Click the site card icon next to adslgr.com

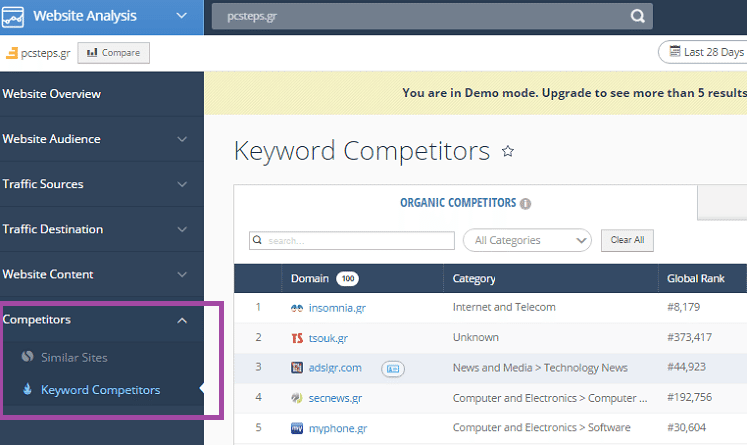coord(393,369)
